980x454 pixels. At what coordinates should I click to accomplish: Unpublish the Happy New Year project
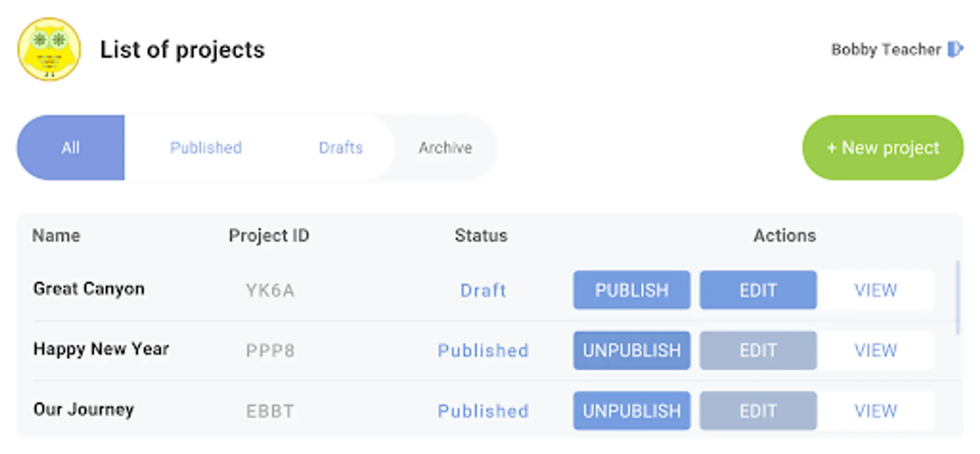click(631, 351)
